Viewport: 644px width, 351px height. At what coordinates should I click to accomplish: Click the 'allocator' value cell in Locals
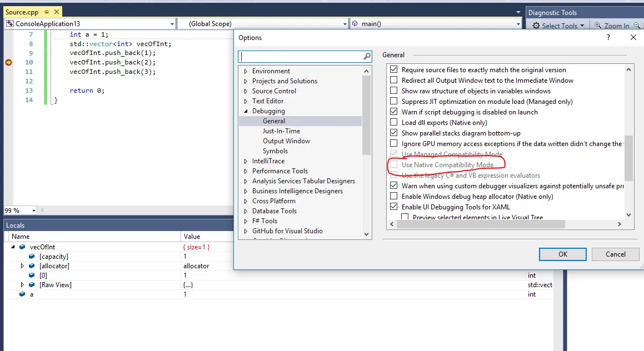[196, 266]
